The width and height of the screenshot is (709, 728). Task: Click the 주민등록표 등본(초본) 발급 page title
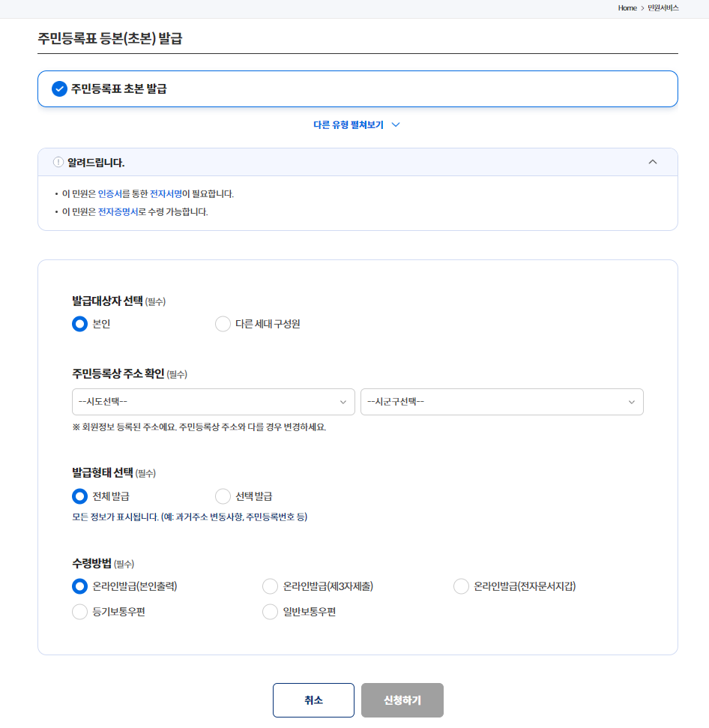click(x=110, y=38)
